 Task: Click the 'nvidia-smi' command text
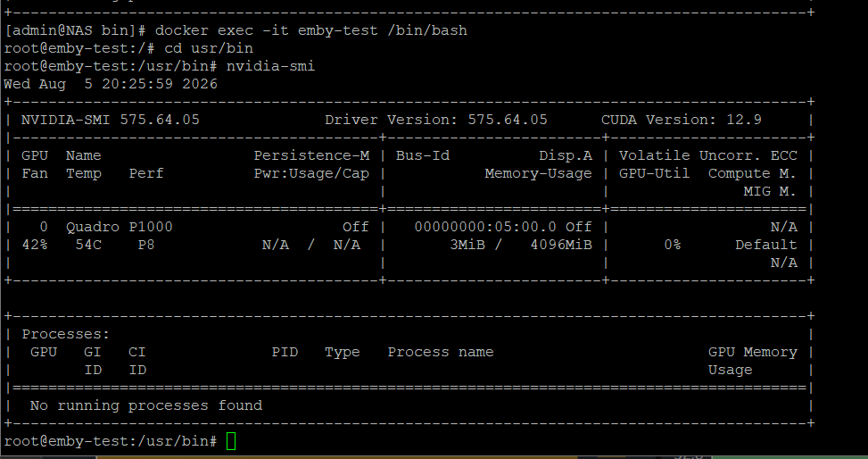[270, 66]
